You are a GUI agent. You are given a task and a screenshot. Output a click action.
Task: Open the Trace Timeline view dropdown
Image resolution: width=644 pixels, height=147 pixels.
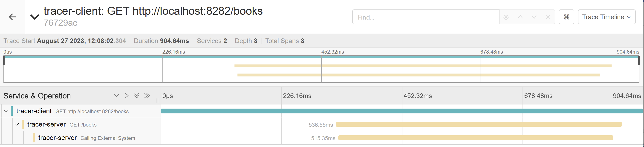[606, 17]
